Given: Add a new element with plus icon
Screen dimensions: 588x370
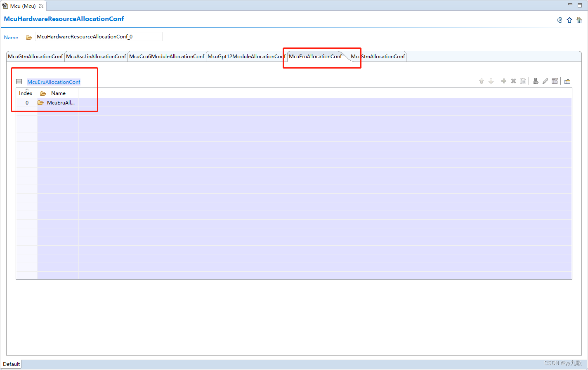Looking at the screenshot, I should (x=504, y=81).
